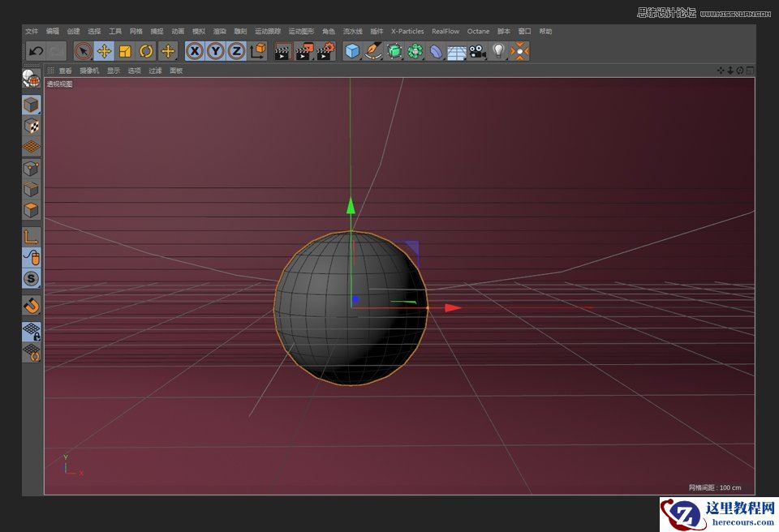This screenshot has width=779, height=532.
Task: Open the Render Settings clapperboard with gear
Action: tap(325, 52)
